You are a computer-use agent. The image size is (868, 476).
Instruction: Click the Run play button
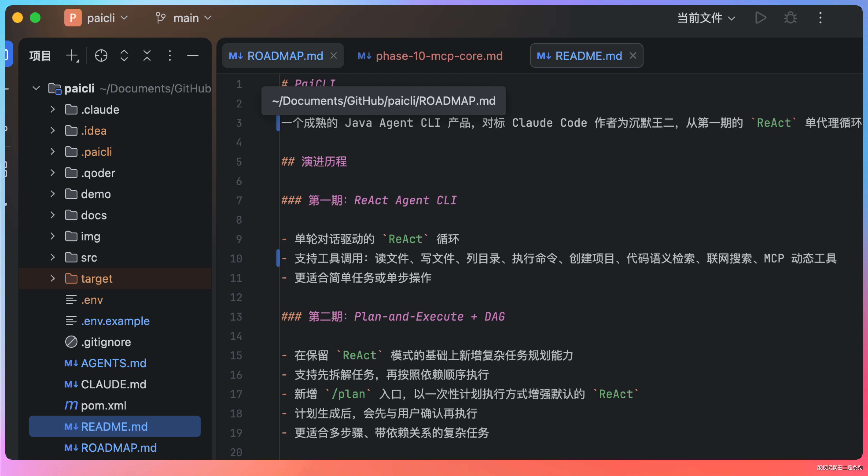coord(761,18)
